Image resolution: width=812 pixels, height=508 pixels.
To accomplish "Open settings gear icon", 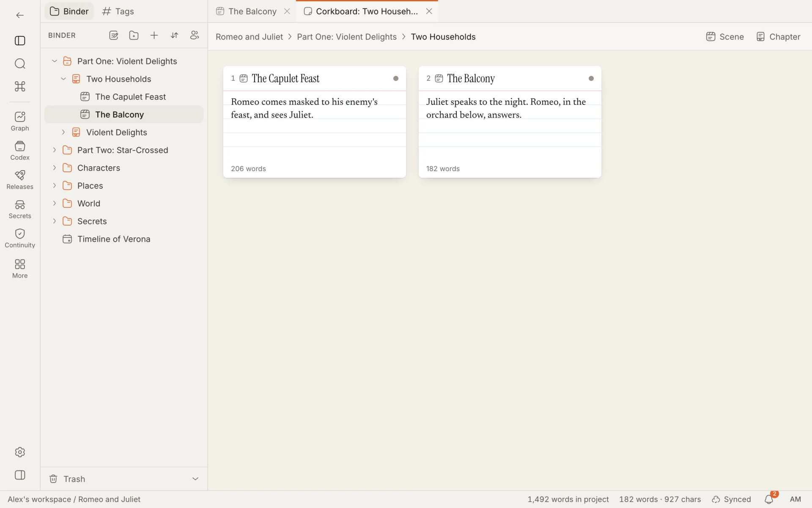I will point(20,452).
